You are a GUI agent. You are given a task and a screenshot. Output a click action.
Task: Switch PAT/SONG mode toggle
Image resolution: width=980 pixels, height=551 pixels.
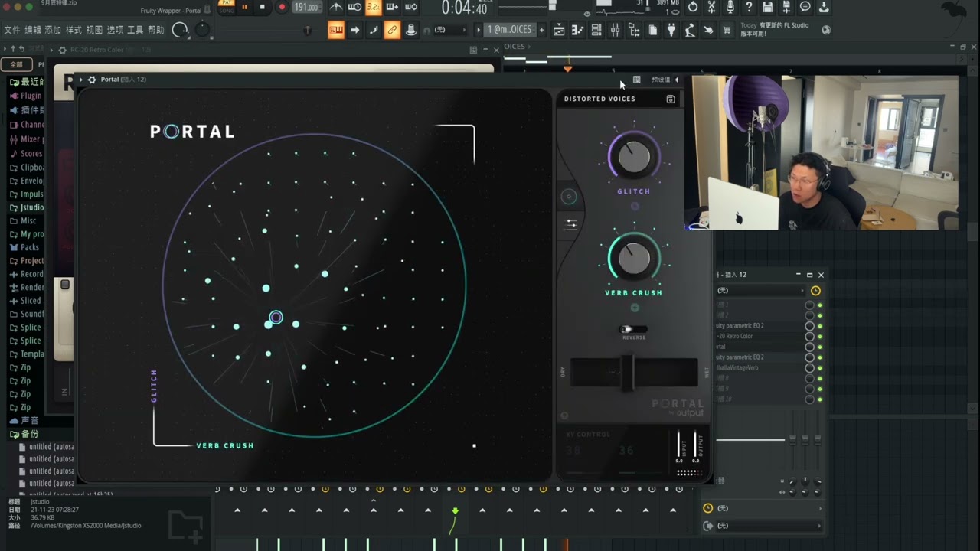click(226, 7)
